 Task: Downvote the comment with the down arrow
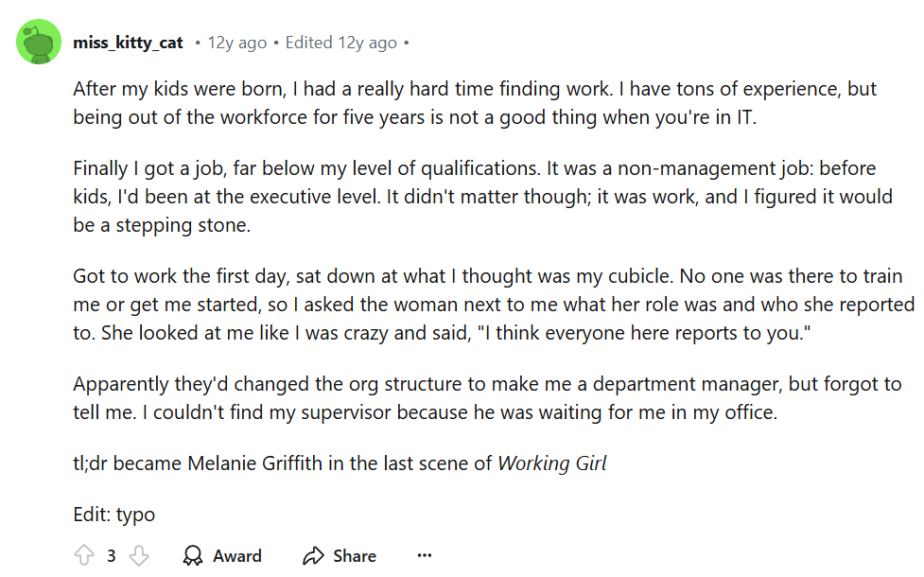pos(139,555)
